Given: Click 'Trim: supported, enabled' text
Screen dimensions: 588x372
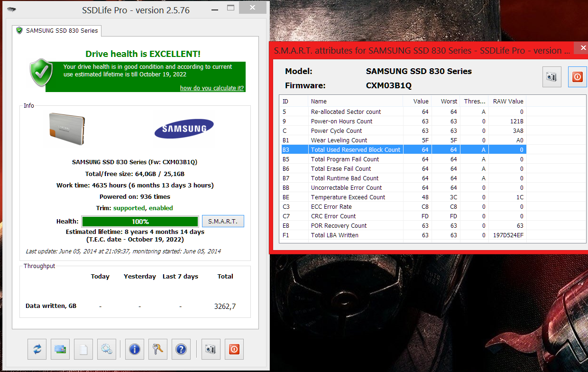Looking at the screenshot, I should point(135,208).
